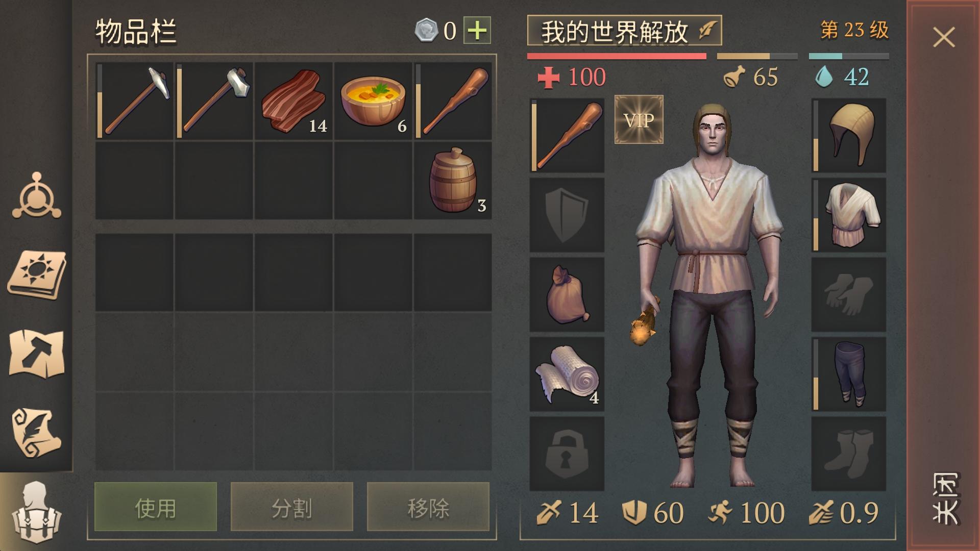Open the world map tab
Image resolution: width=980 pixels, height=551 pixels.
pyautogui.click(x=37, y=353)
